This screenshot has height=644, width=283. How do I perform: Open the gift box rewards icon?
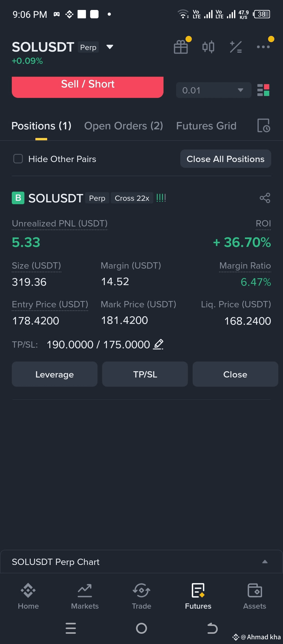tap(181, 47)
